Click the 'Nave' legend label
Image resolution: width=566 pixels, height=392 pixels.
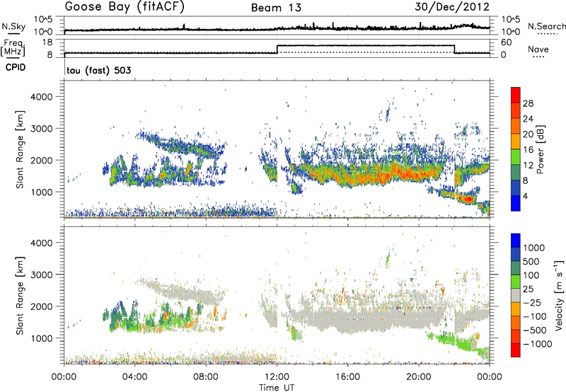(x=538, y=49)
